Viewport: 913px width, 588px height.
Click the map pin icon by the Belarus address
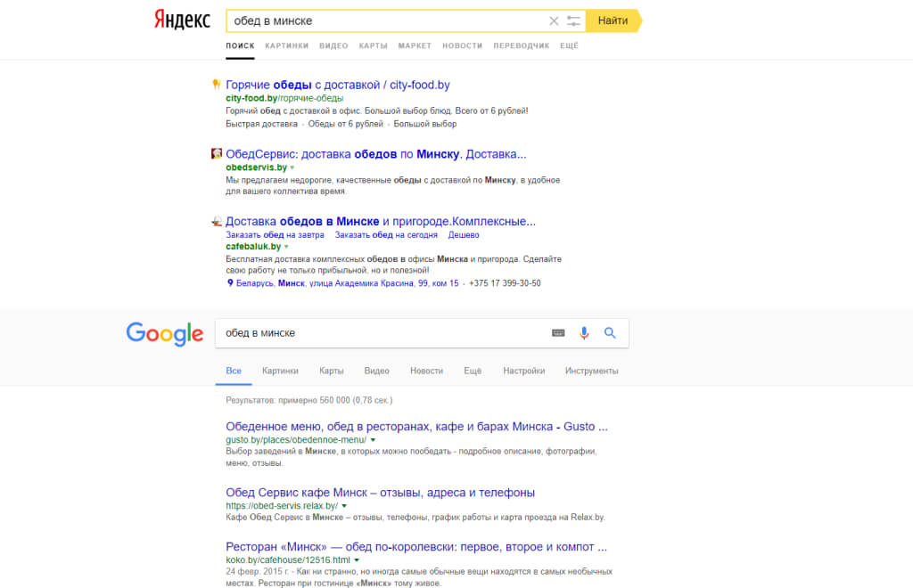point(230,283)
